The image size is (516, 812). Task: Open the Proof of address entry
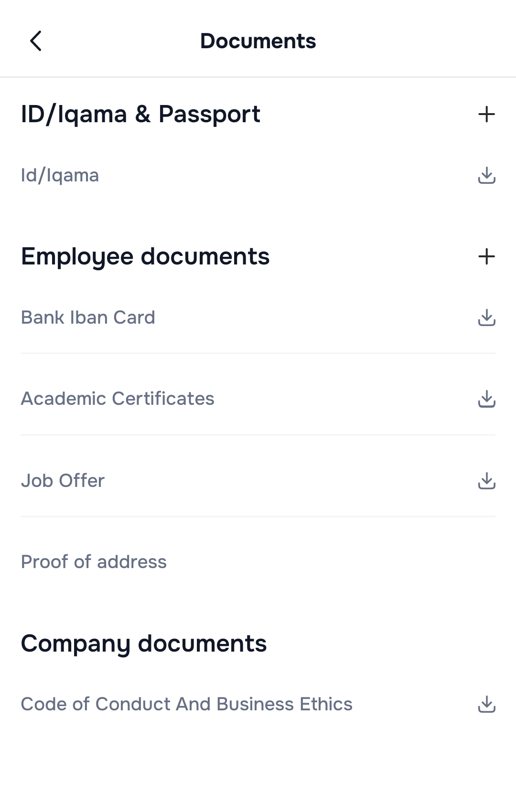[94, 562]
